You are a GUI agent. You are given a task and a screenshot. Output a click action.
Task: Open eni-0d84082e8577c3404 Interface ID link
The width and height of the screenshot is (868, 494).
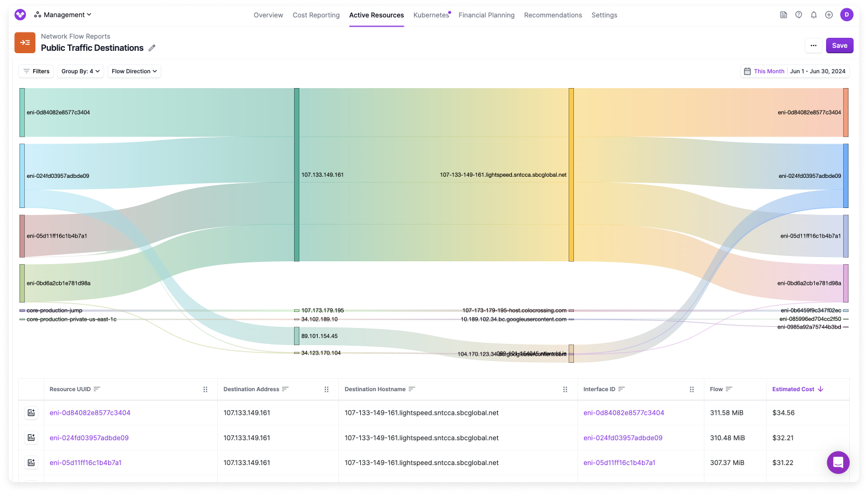click(x=624, y=413)
